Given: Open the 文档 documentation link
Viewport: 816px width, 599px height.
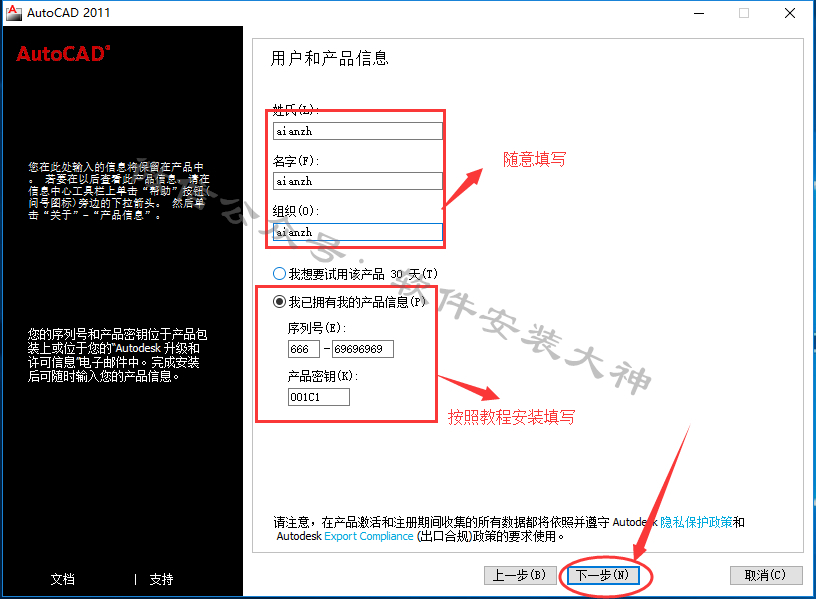Looking at the screenshot, I should (x=62, y=579).
